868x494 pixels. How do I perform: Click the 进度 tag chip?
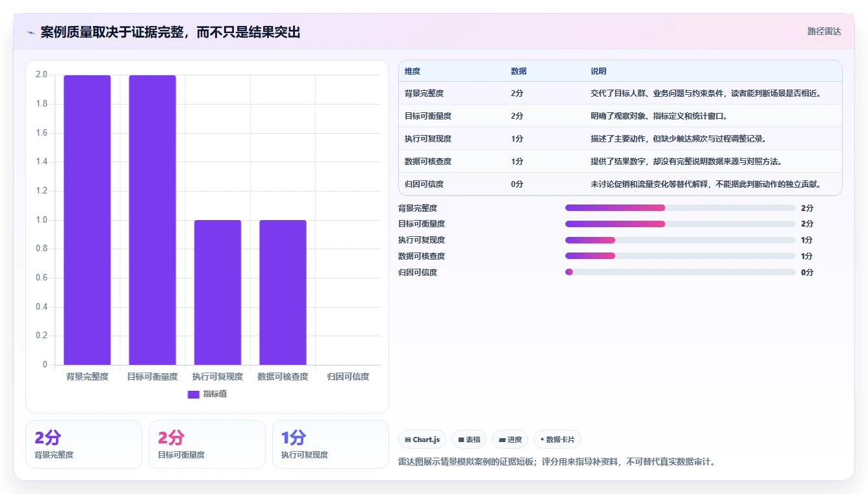[510, 439]
